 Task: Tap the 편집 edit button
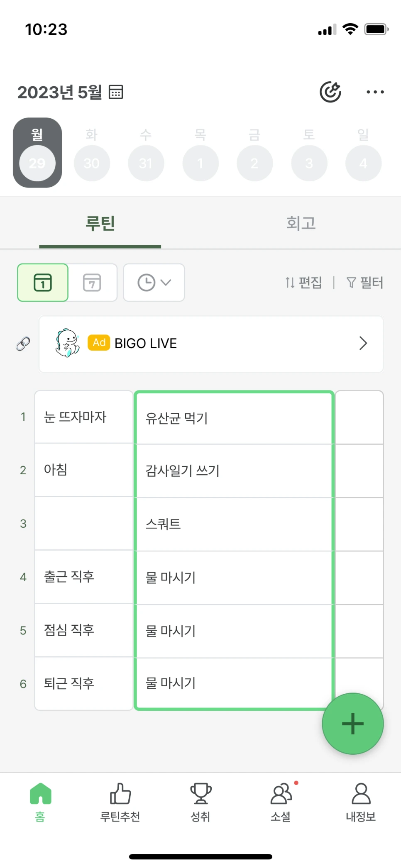point(304,283)
